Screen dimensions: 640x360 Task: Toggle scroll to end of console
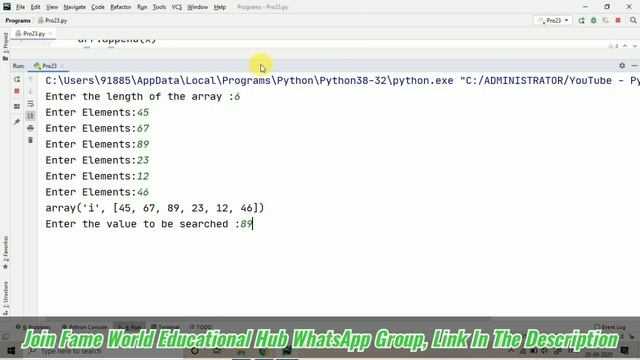[x=31, y=116]
